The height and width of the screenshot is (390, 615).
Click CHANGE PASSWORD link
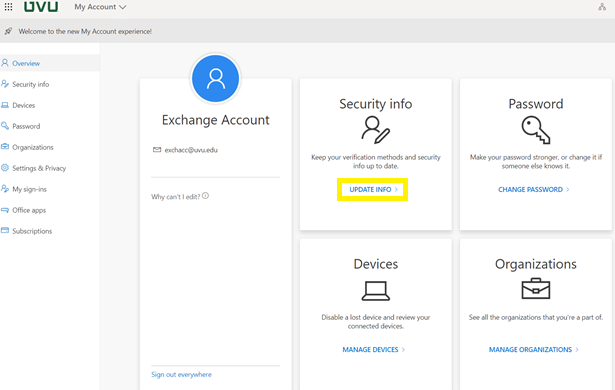533,190
